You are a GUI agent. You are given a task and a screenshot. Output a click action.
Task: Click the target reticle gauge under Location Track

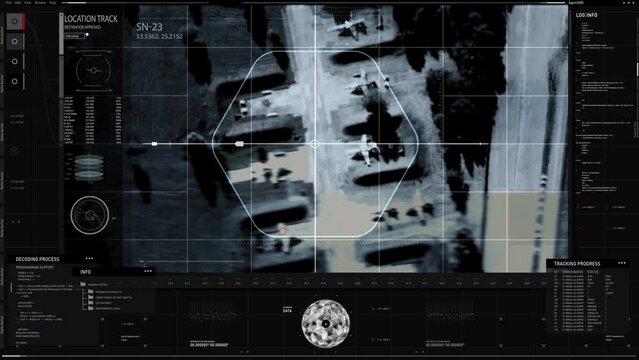(93, 71)
